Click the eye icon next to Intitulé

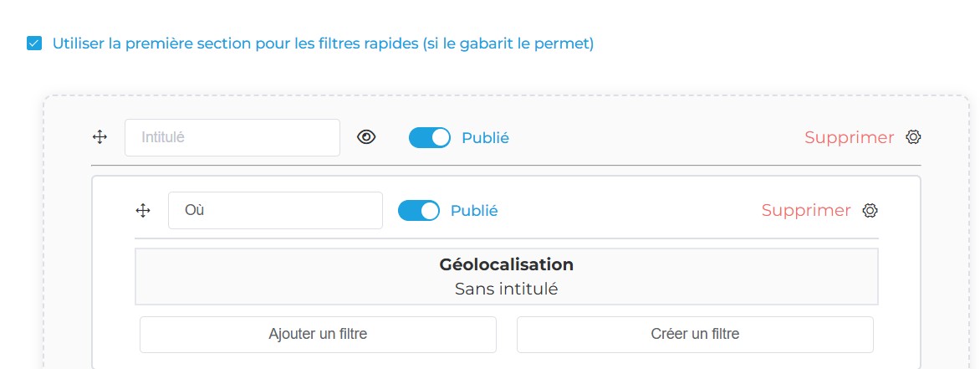366,137
